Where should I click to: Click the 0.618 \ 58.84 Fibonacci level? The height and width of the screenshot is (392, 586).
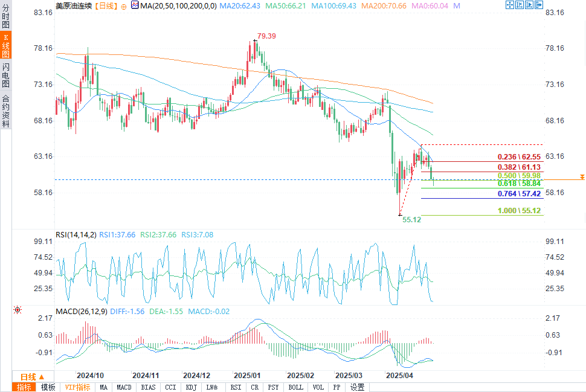(x=519, y=183)
